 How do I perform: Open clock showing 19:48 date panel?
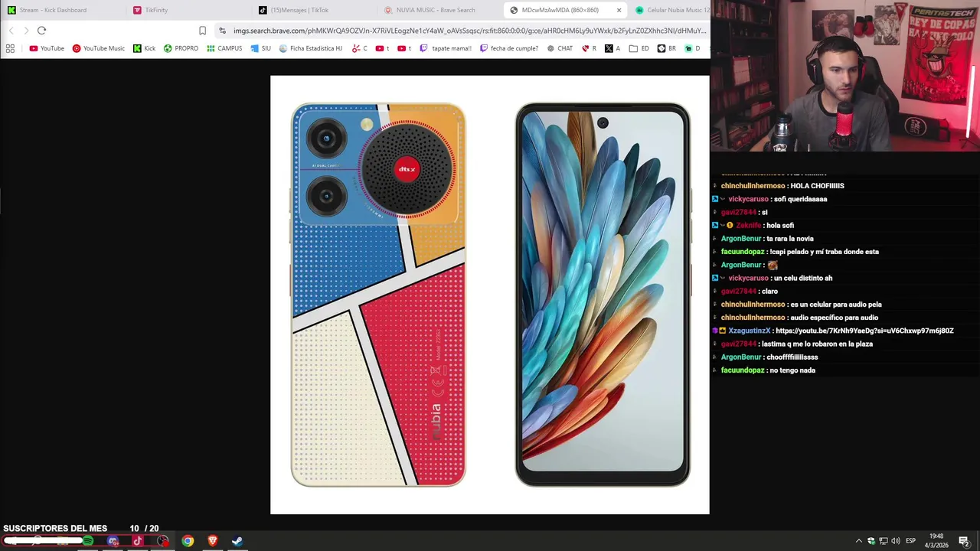(x=937, y=541)
